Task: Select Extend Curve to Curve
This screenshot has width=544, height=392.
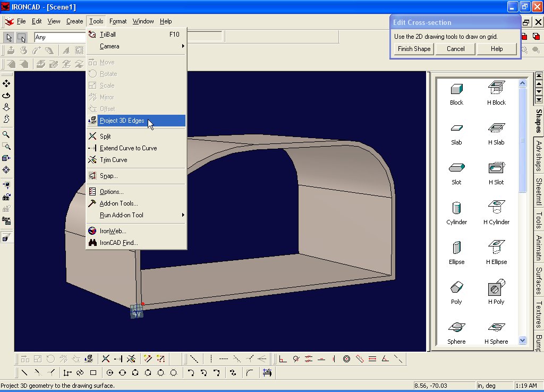Action: tap(137, 148)
